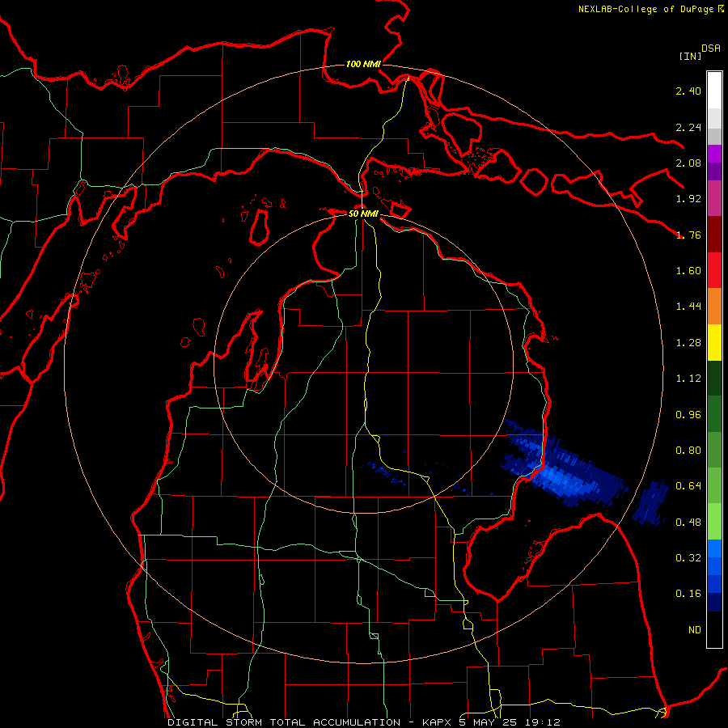This screenshot has width=728, height=728.
Task: Click the [IN] units label
Action: [x=690, y=56]
